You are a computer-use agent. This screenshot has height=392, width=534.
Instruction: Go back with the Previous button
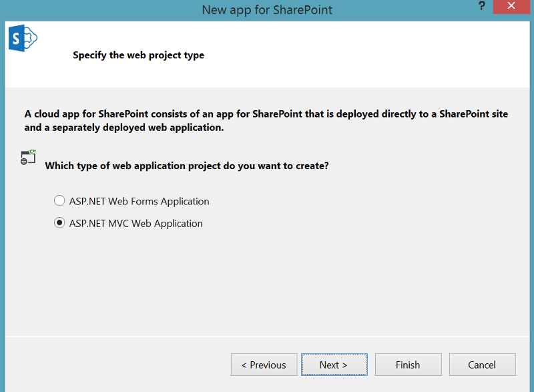(x=264, y=365)
